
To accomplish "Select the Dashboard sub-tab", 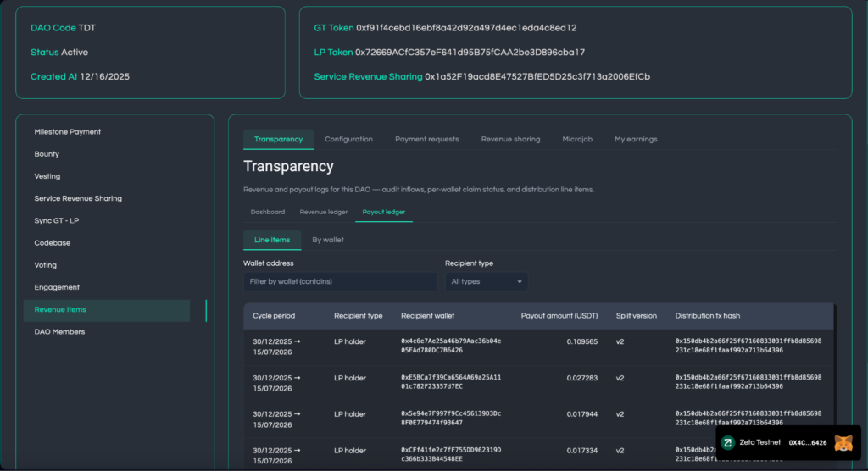I will click(268, 212).
